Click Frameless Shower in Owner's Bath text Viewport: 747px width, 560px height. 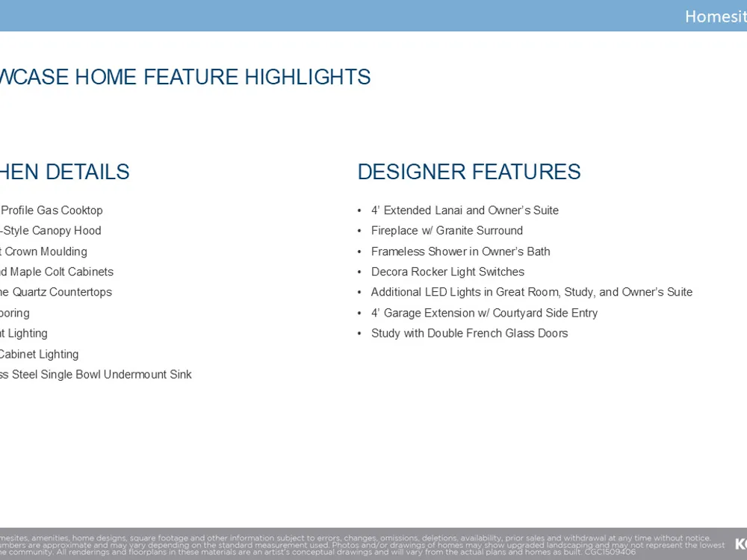(460, 252)
